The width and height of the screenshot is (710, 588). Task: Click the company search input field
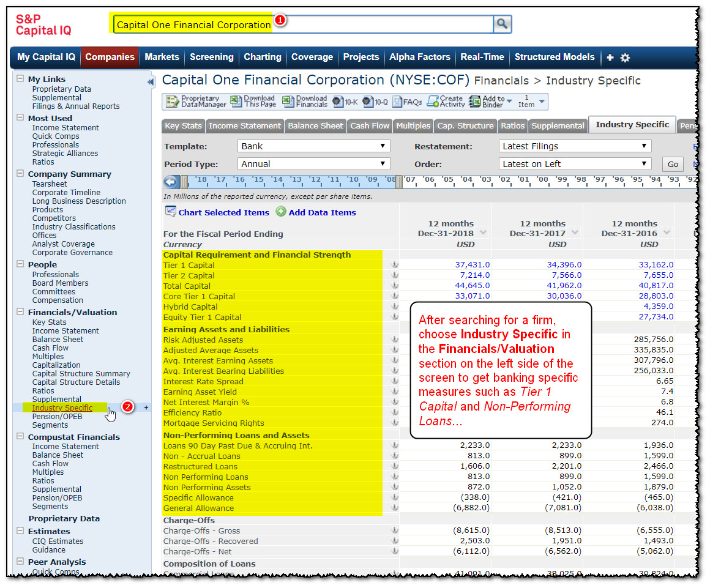(x=304, y=24)
